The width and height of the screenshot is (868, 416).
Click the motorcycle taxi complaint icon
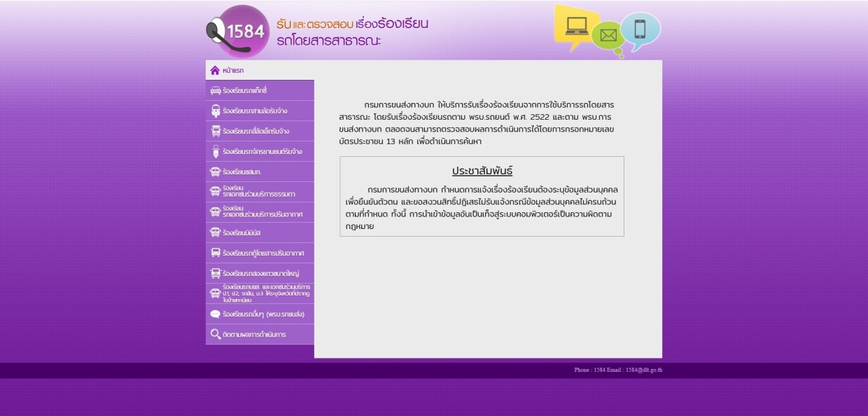tap(216, 151)
